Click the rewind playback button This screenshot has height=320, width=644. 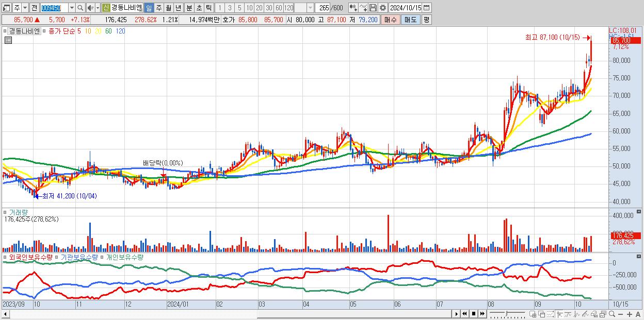(464, 314)
